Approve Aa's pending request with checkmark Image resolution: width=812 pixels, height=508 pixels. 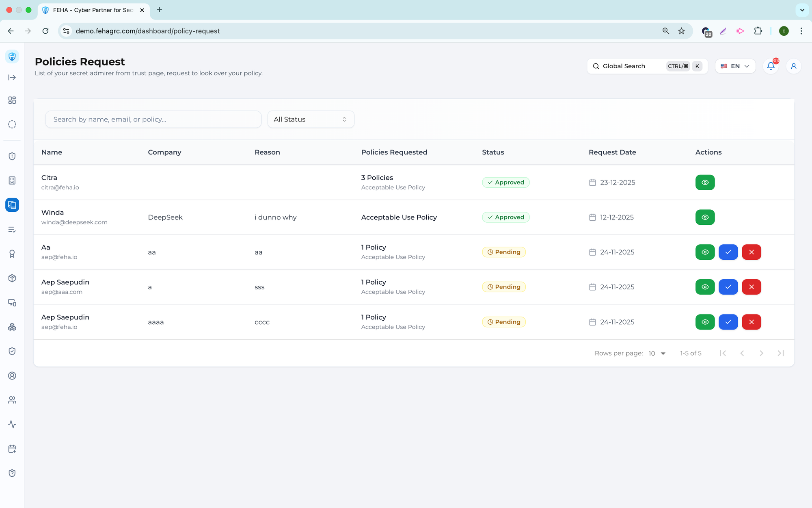point(728,252)
